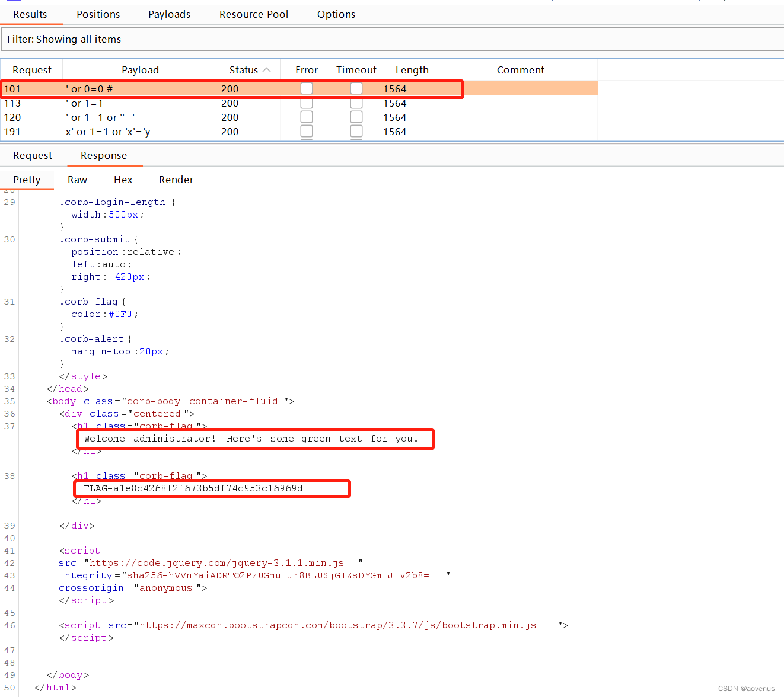Image resolution: width=784 pixels, height=697 pixels.
Task: Toggle Error checkbox for request 113
Action: click(x=307, y=103)
